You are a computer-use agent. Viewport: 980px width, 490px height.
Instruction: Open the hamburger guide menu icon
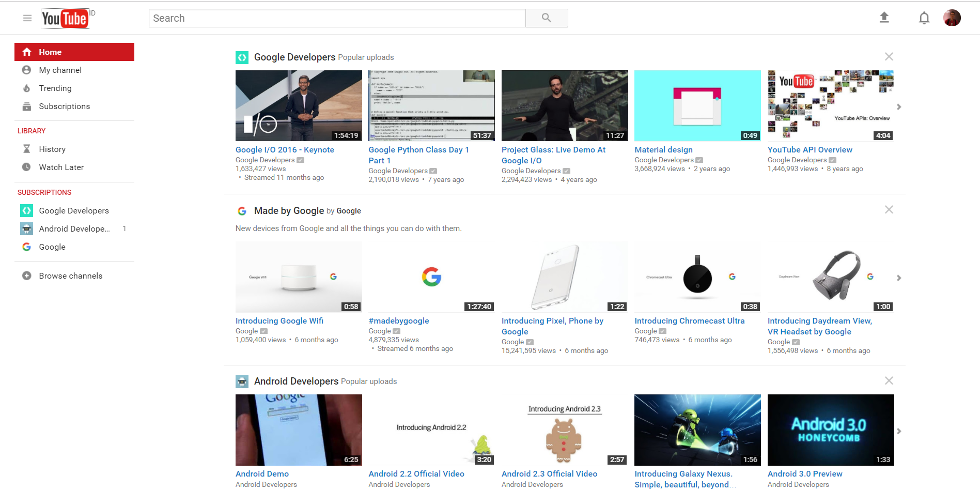(x=27, y=18)
